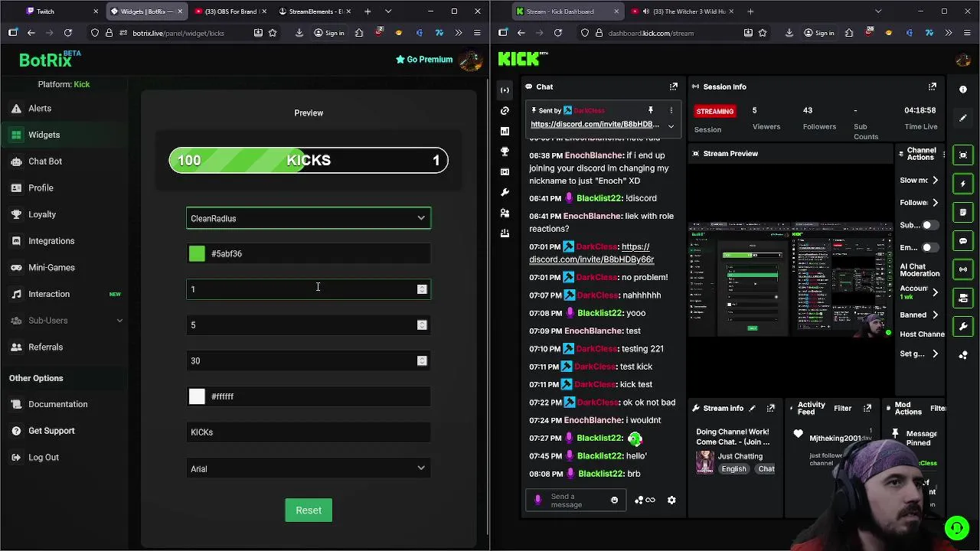Viewport: 980px width, 551px height.
Task: Unpin the pinned Discord message
Action: (650, 110)
